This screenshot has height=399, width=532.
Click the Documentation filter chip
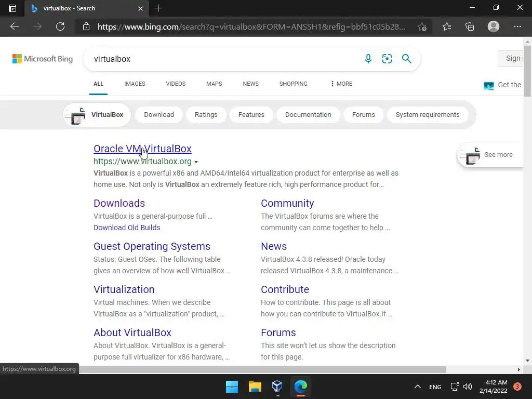308,115
